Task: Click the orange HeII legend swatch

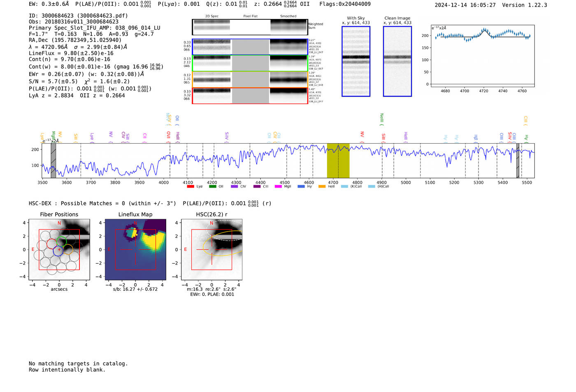Action: pos(322,186)
